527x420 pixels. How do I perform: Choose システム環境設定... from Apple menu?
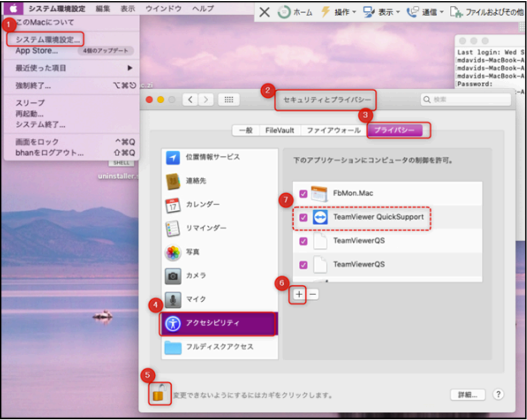[x=47, y=39]
